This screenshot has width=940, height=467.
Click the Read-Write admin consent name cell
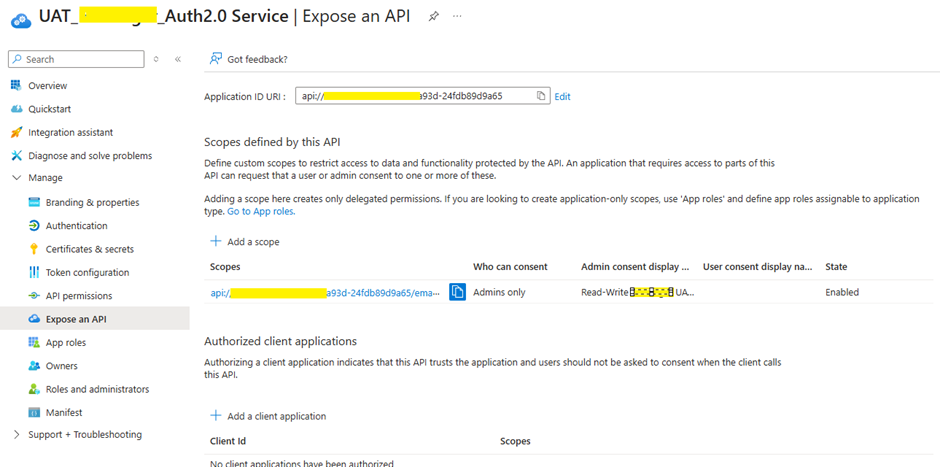coord(638,293)
